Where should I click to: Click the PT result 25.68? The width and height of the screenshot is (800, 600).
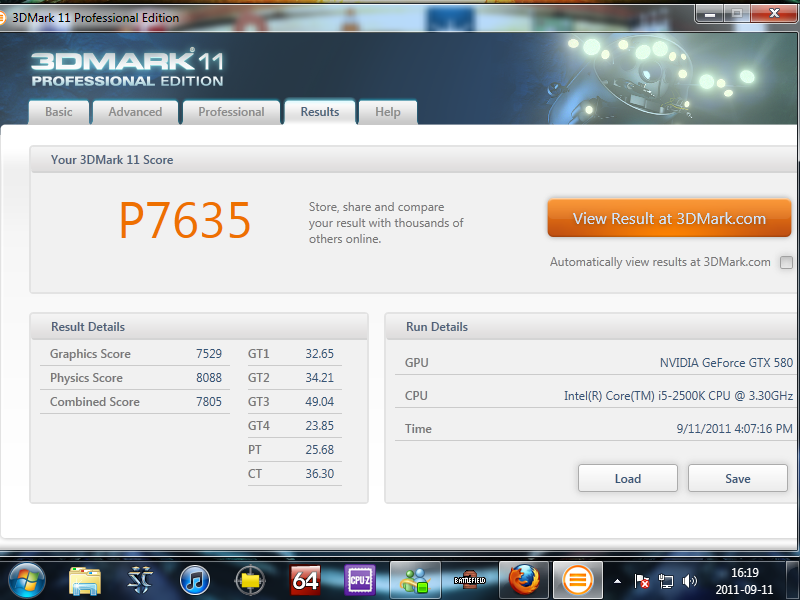(x=319, y=449)
